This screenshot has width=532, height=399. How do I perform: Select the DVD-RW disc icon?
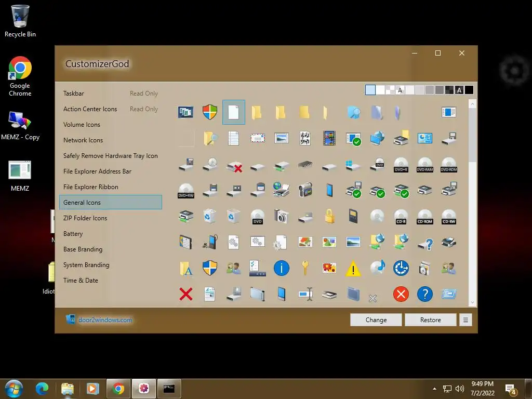[x=186, y=191]
